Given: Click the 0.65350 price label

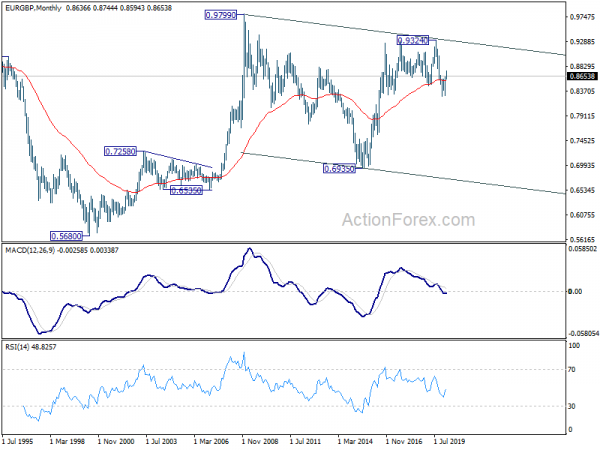Looking at the screenshot, I should point(186,190).
